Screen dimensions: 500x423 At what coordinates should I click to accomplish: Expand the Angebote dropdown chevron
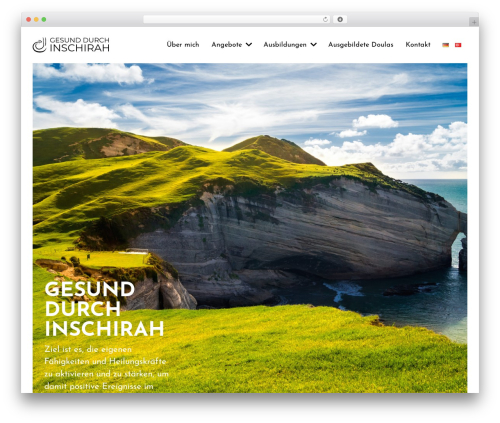click(x=249, y=45)
